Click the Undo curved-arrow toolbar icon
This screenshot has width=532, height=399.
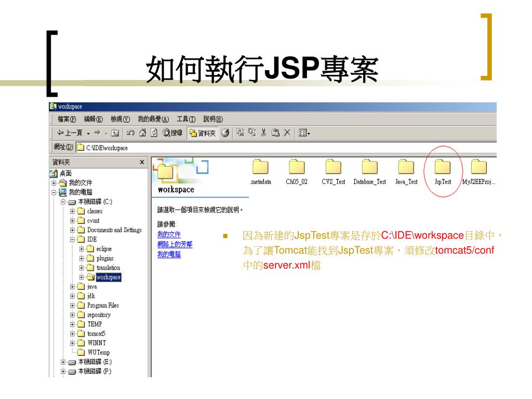[x=130, y=133]
